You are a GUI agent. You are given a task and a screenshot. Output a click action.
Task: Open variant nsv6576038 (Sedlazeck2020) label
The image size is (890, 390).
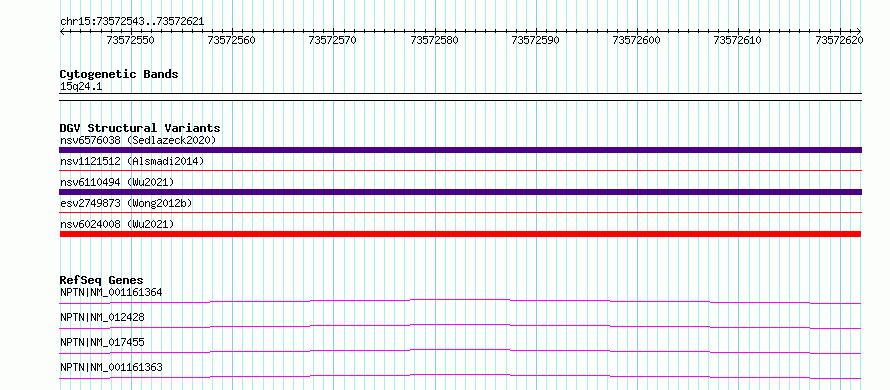coord(138,140)
